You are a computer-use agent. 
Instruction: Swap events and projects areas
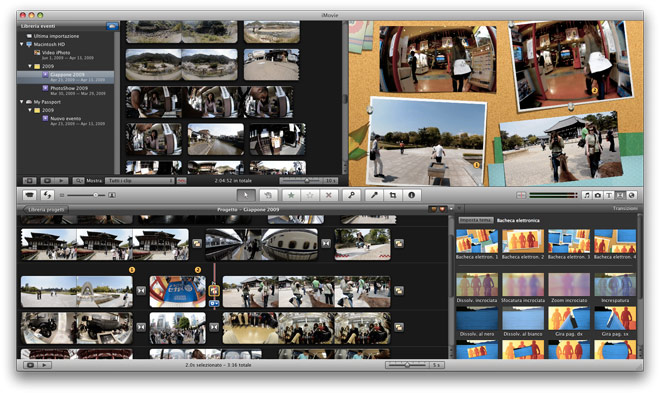[47, 195]
